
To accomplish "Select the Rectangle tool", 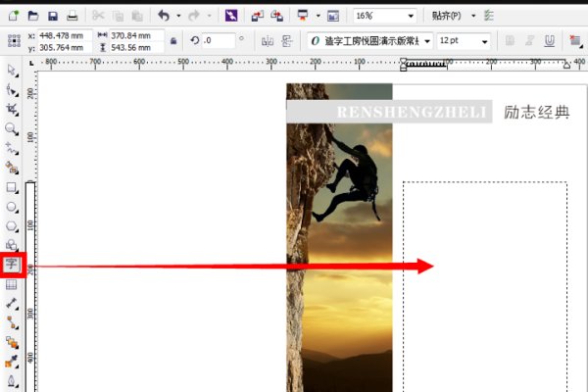I will click(12, 186).
